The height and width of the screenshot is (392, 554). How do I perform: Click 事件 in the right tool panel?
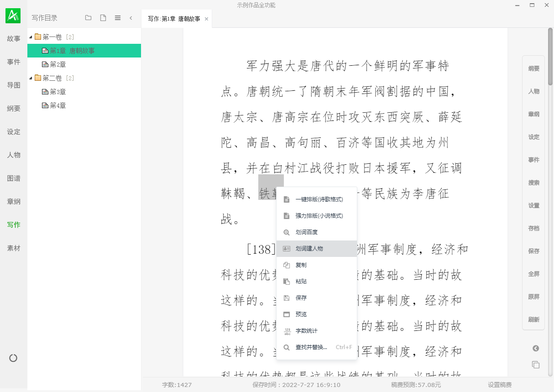coord(534,160)
